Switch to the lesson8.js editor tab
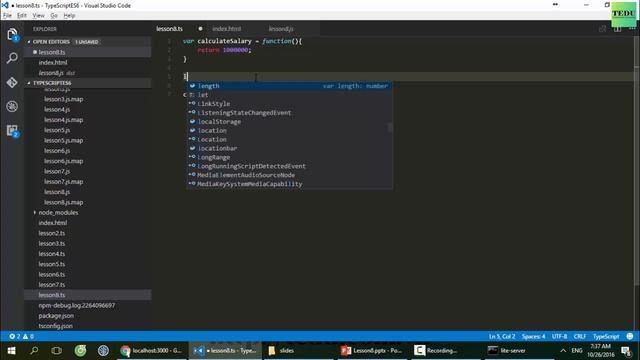 [x=281, y=29]
